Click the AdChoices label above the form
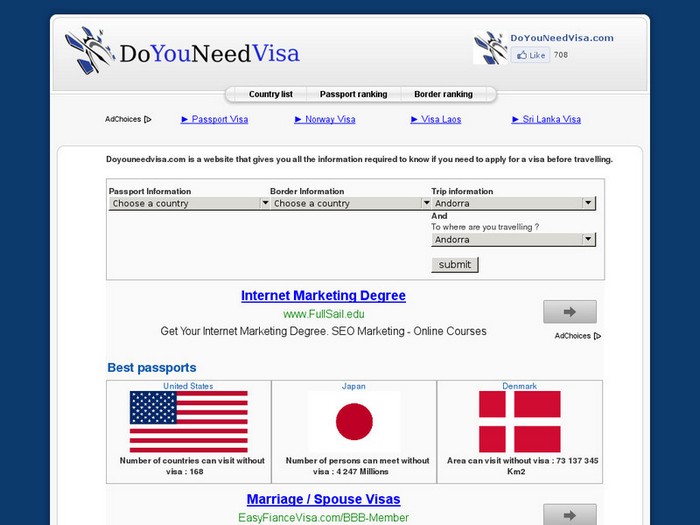 (x=123, y=119)
